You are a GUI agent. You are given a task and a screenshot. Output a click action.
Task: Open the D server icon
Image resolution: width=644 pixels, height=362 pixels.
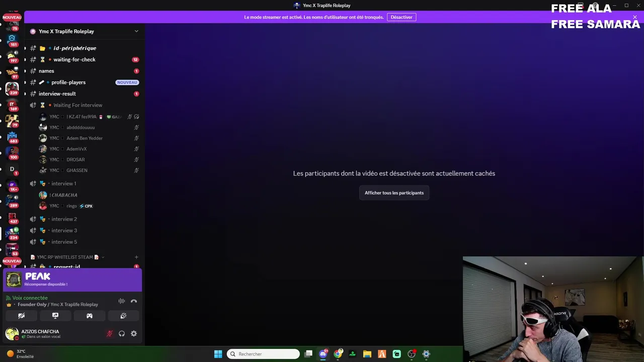pyautogui.click(x=12, y=169)
